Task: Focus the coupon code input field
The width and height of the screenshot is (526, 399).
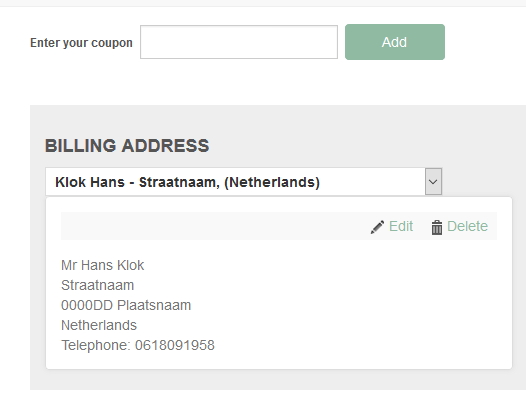Action: (239, 42)
